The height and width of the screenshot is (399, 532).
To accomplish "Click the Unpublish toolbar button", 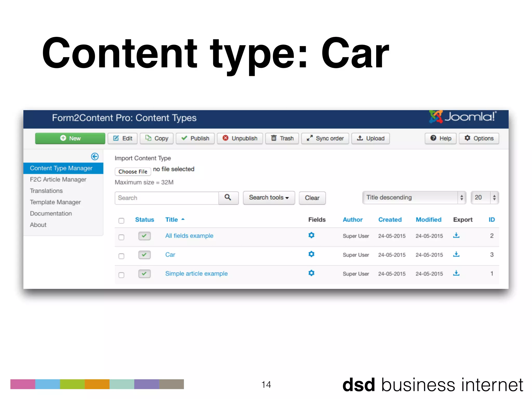I will [240, 138].
